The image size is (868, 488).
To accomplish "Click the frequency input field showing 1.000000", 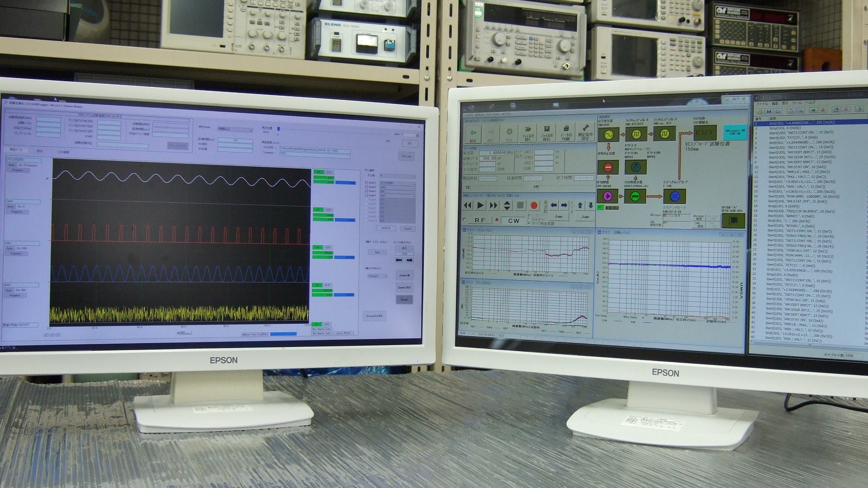I will [x=492, y=153].
